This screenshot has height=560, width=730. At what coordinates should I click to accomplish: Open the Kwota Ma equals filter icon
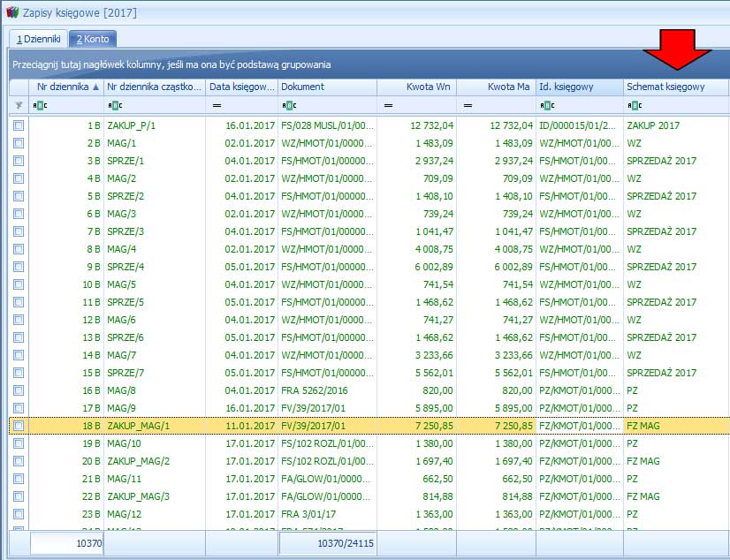(468, 106)
